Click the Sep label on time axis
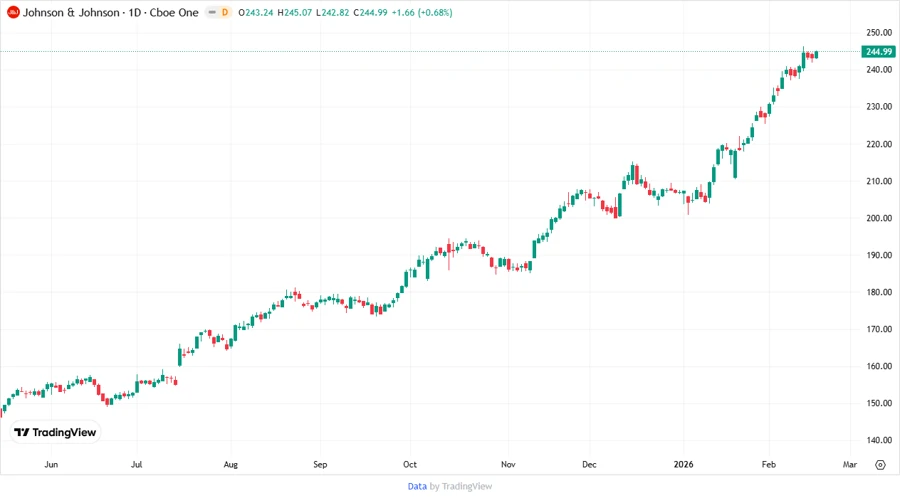 coord(320,464)
